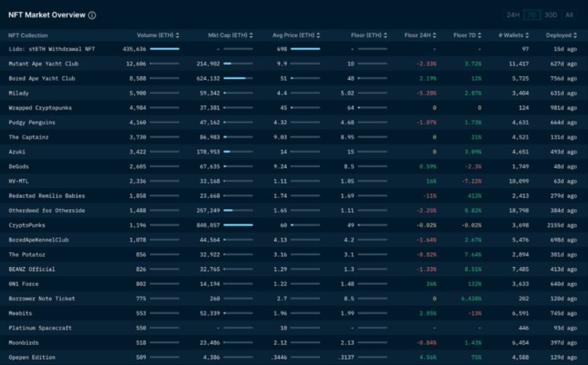Sort by Floor (ETH) column arrows
The width and height of the screenshot is (588, 365).
click(386, 35)
